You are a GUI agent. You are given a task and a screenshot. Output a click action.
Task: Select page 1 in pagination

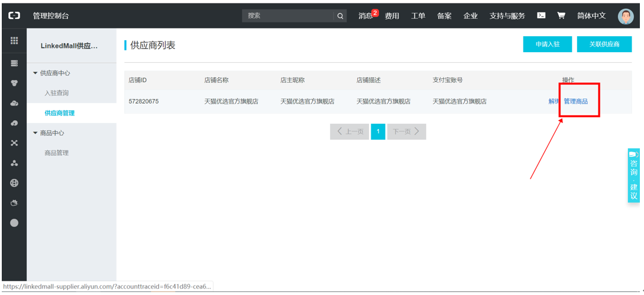coord(378,132)
